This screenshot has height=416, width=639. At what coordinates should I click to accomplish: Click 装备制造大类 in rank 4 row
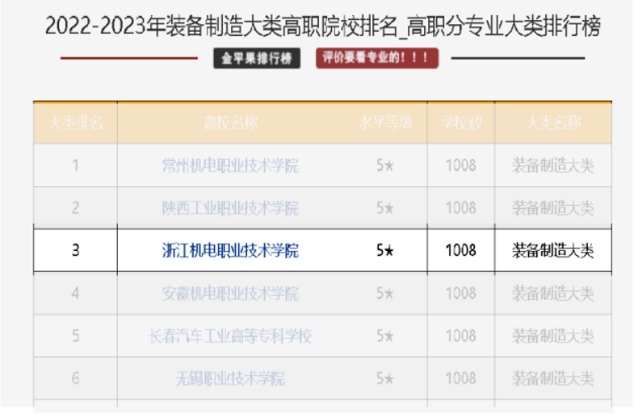point(553,293)
